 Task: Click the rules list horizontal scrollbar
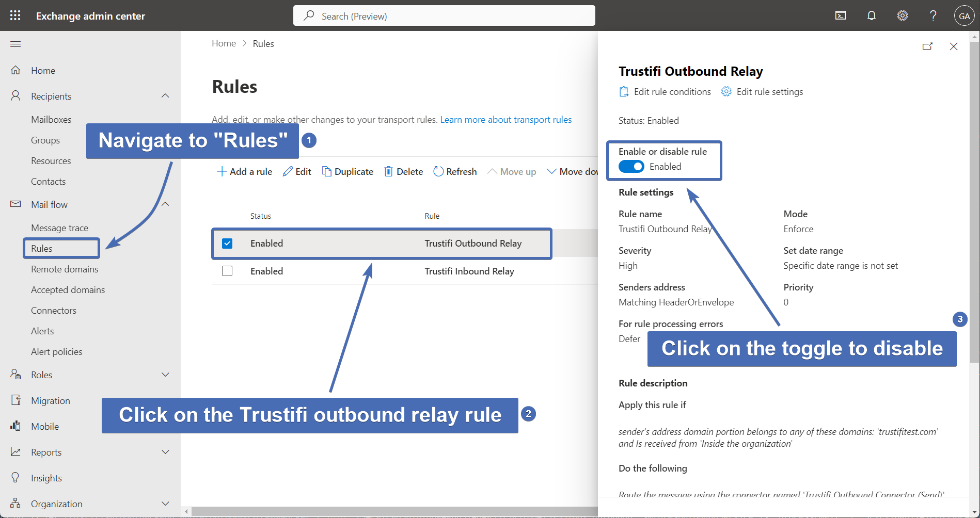[x=394, y=511]
